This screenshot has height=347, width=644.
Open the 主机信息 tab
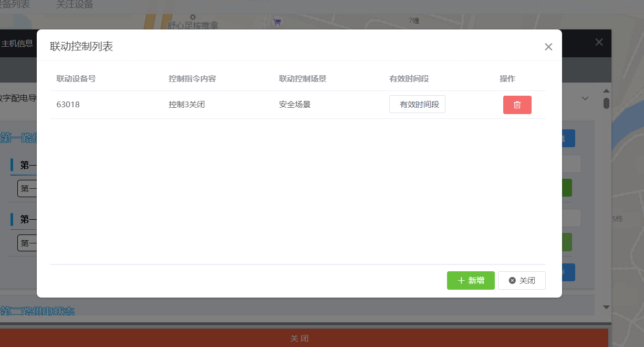(x=17, y=44)
